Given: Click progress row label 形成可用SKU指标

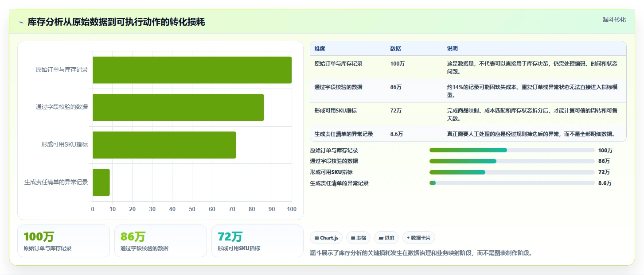Looking at the screenshot, I should 332,172.
